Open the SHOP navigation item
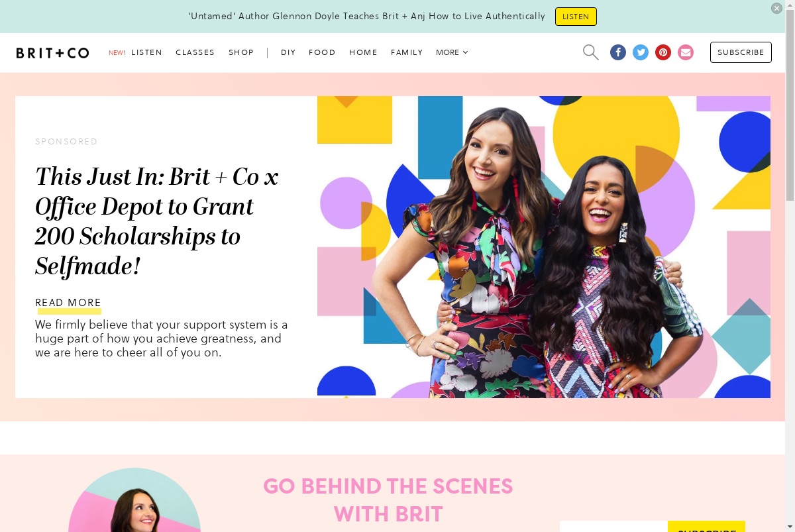The height and width of the screenshot is (532, 795). pos(241,52)
